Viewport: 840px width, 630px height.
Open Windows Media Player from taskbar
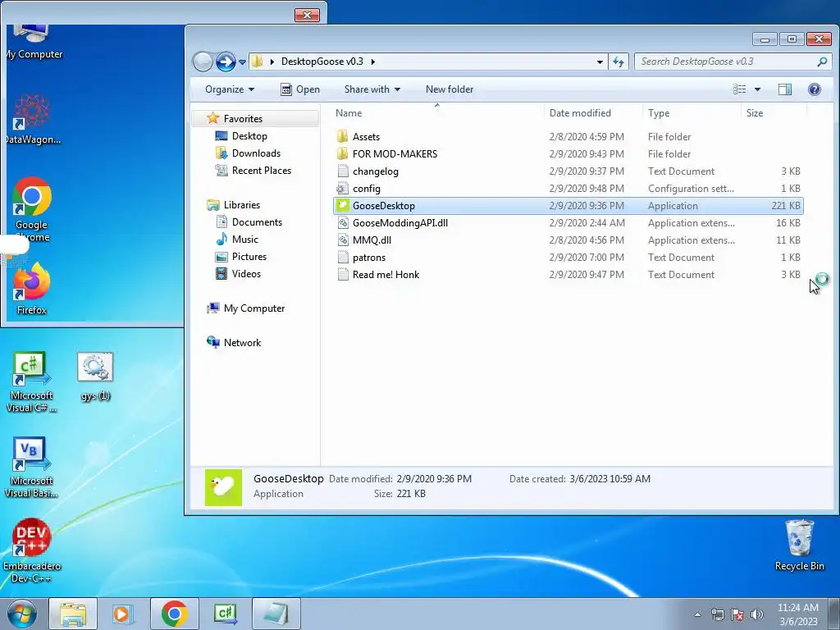tap(123, 614)
